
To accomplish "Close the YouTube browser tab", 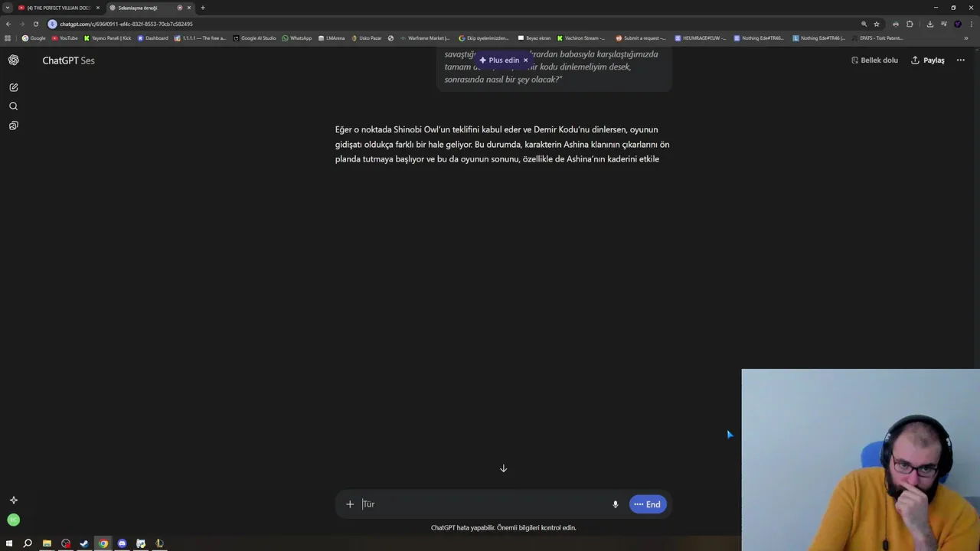I will pyautogui.click(x=98, y=8).
